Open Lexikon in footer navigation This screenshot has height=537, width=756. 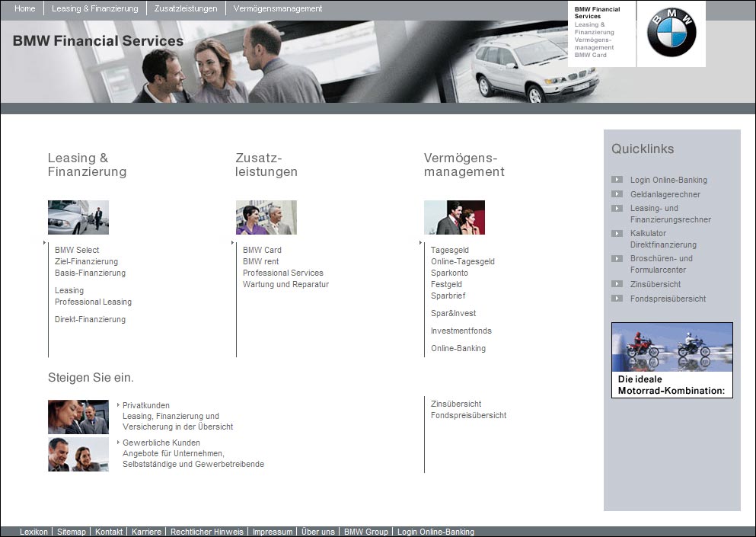pyautogui.click(x=33, y=532)
